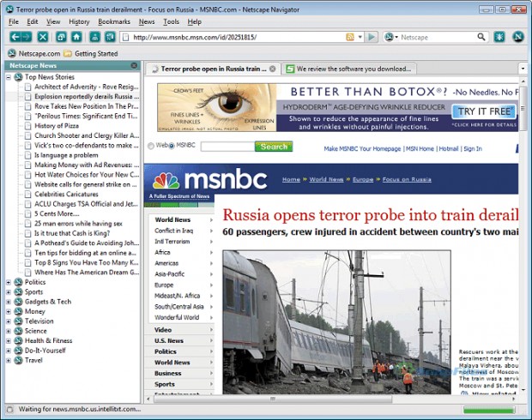
Task: Switch to 'We review the software' tab
Action: coord(349,69)
